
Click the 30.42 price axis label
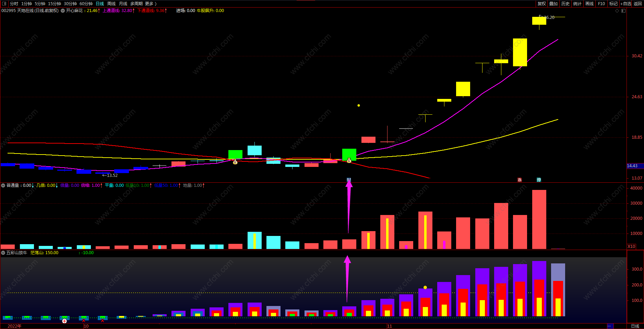[637, 56]
